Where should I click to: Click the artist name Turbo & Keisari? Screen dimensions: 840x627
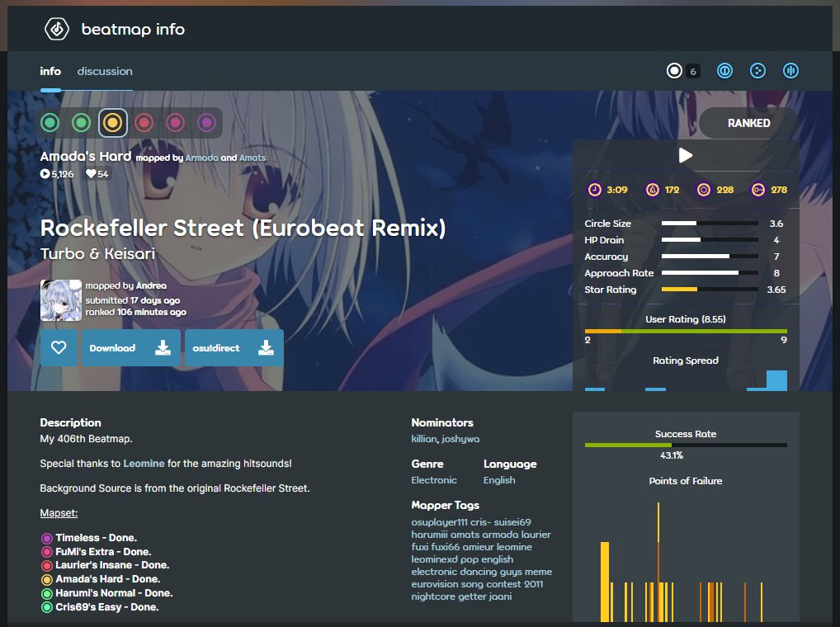(97, 253)
